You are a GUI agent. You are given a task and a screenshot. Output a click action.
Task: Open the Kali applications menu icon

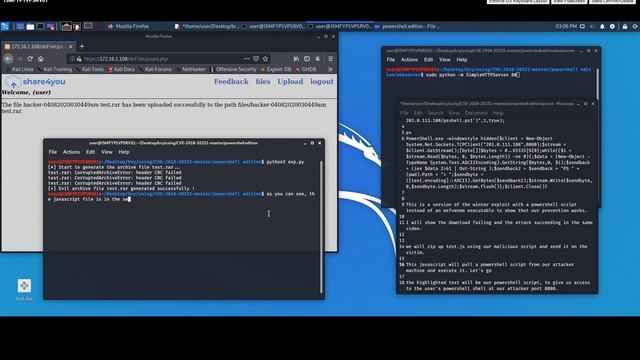[5, 27]
